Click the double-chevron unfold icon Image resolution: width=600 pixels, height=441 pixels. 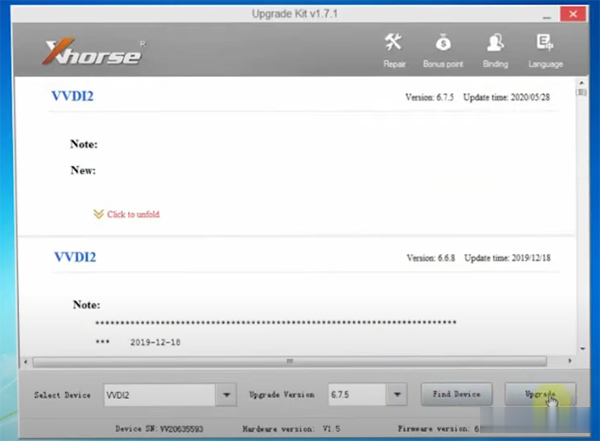click(x=98, y=214)
